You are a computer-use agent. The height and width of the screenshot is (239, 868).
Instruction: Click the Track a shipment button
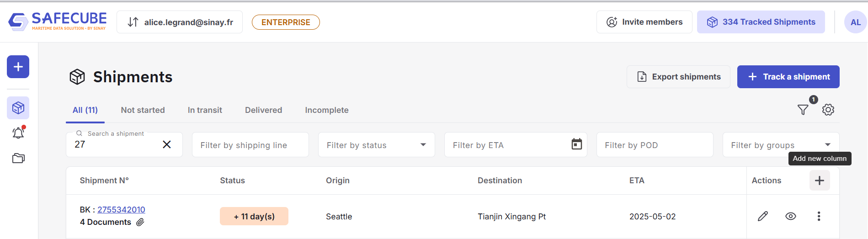(x=788, y=77)
